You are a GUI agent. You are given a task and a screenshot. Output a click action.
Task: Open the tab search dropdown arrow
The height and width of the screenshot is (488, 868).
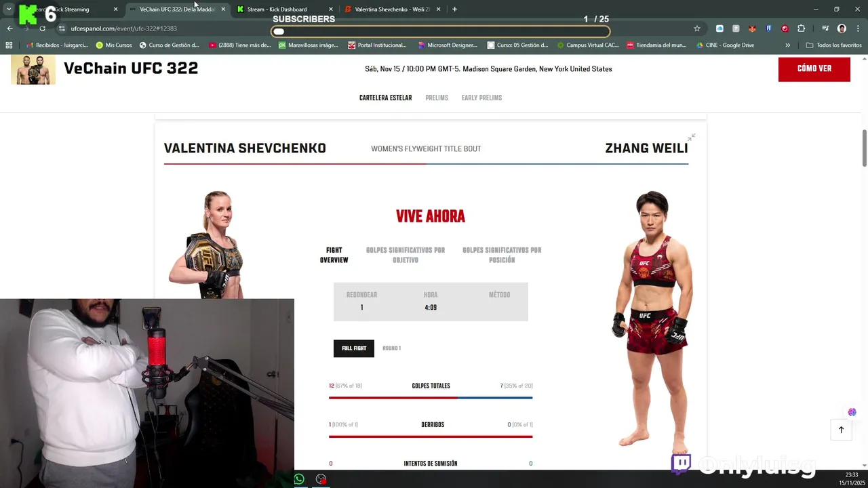point(9,9)
